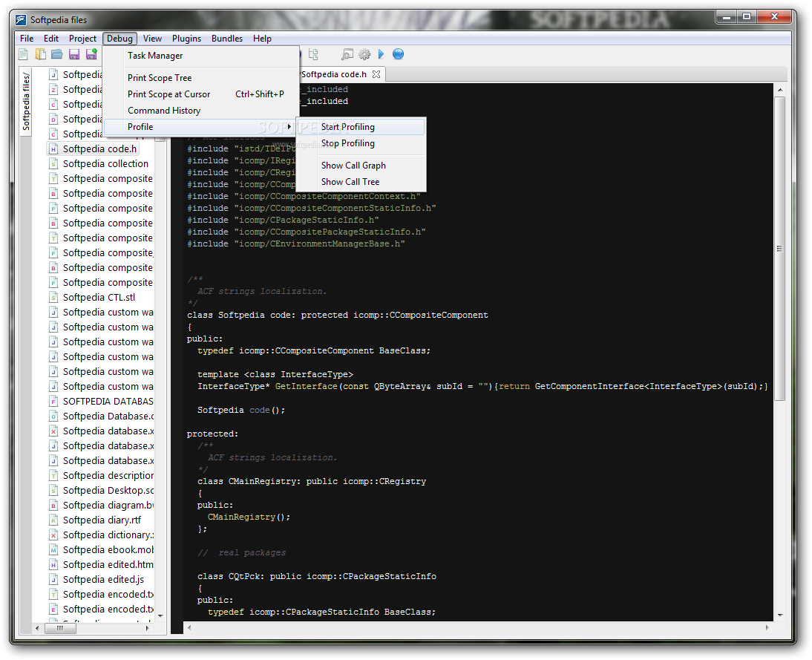
Task: Click the document tree structure toolbar icon
Action: 313,54
